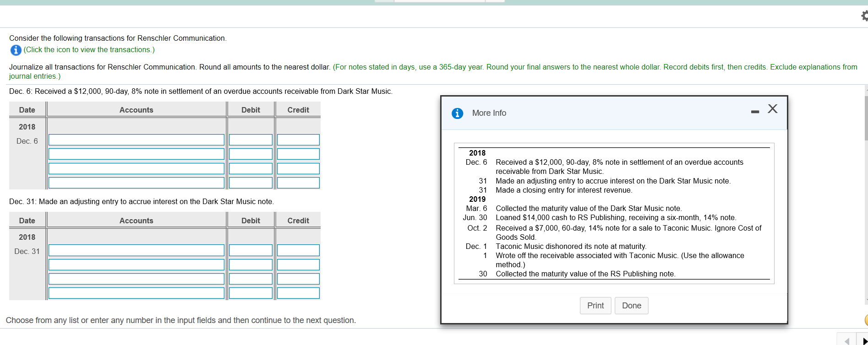Close the More Info dialog
868x345 pixels.
pyautogui.click(x=773, y=108)
